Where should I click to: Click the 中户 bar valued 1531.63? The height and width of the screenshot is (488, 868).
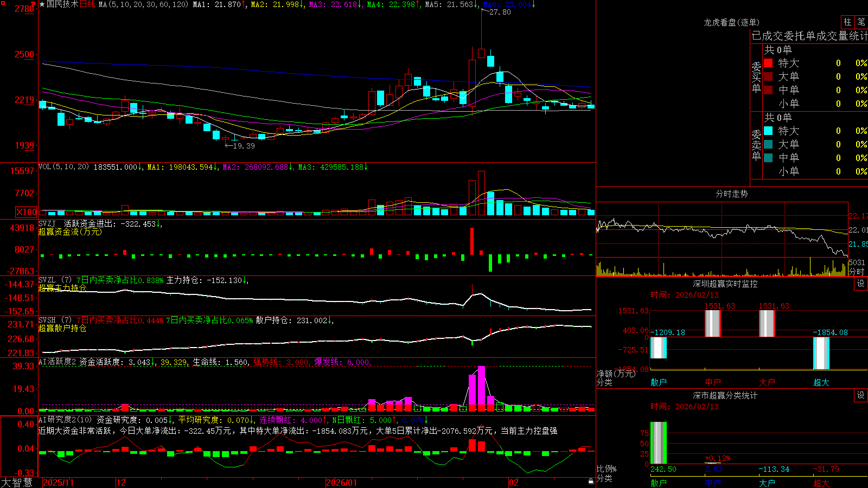coord(713,324)
